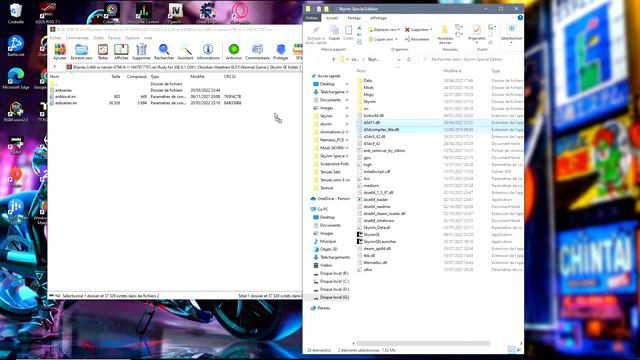The image size is (640, 360).
Task: Open Microsoft Edge desktop shortcut
Action: pyautogui.click(x=16, y=78)
